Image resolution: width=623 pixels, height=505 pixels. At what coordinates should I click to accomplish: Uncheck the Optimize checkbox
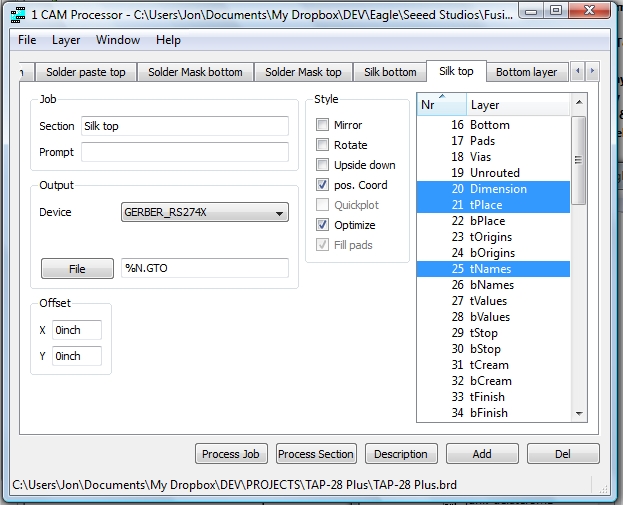tap(322, 225)
